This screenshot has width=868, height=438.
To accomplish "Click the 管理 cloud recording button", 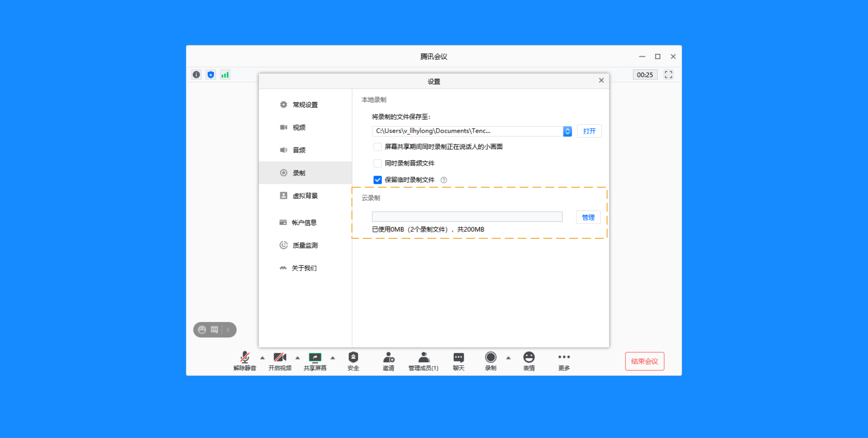I will pyautogui.click(x=588, y=217).
